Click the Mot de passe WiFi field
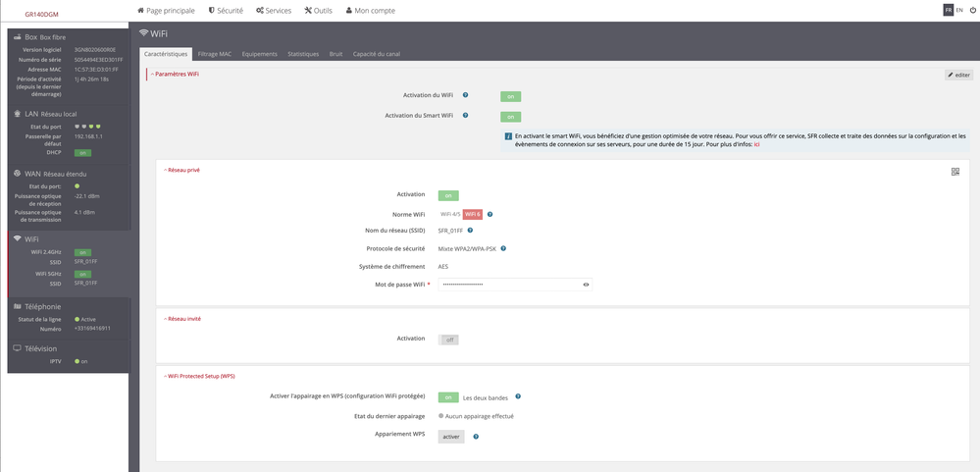 click(508, 285)
